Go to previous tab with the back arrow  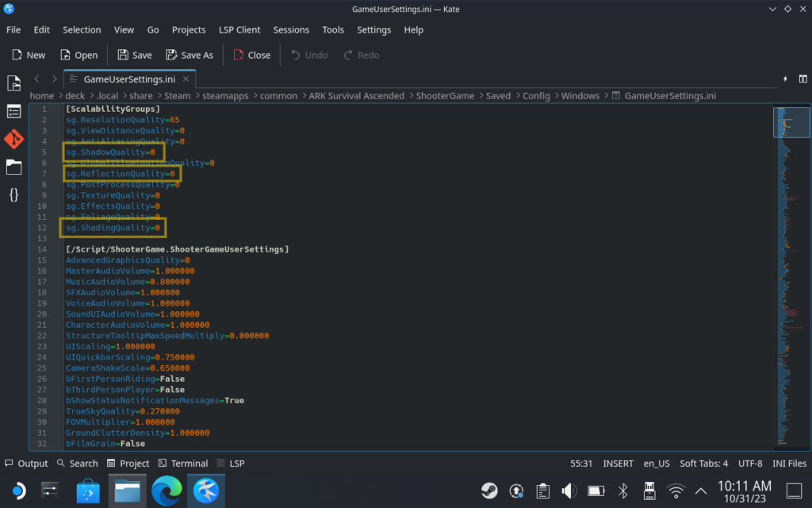36,79
